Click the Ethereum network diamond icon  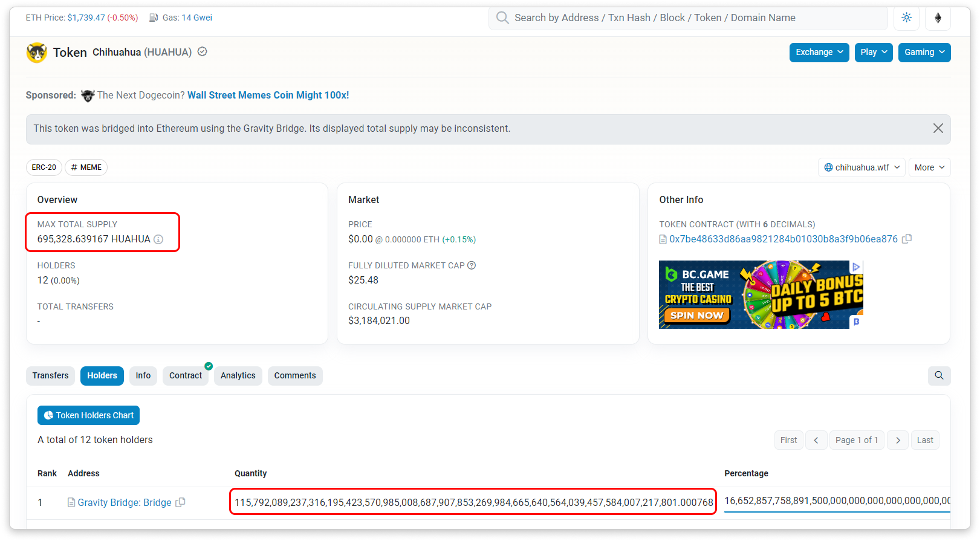[938, 18]
